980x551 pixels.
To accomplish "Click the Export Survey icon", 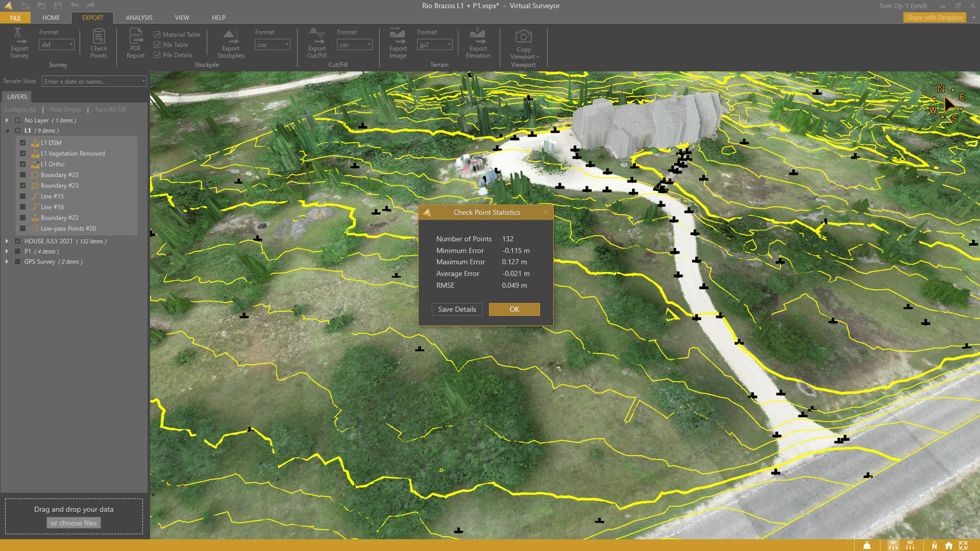I will pyautogui.click(x=19, y=36).
